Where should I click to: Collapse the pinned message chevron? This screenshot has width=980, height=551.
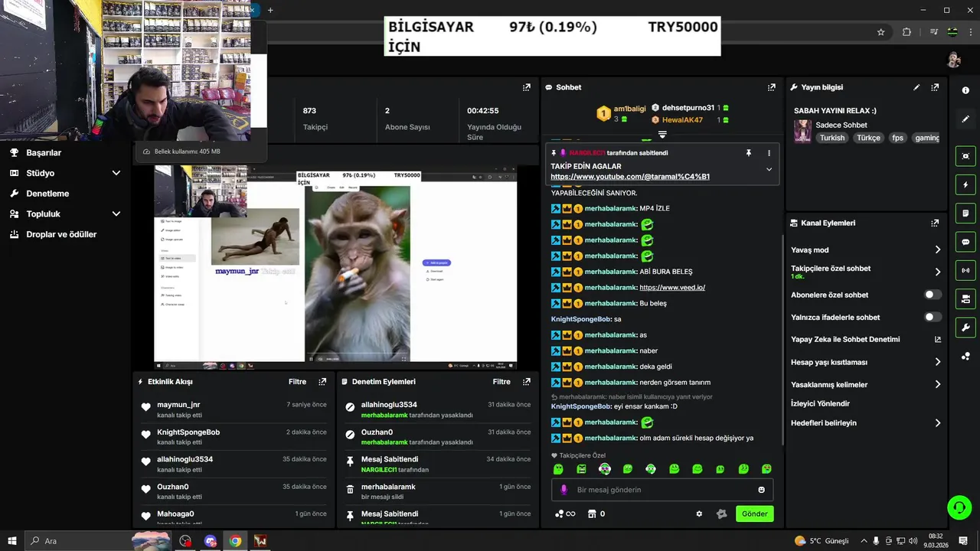[x=769, y=169]
